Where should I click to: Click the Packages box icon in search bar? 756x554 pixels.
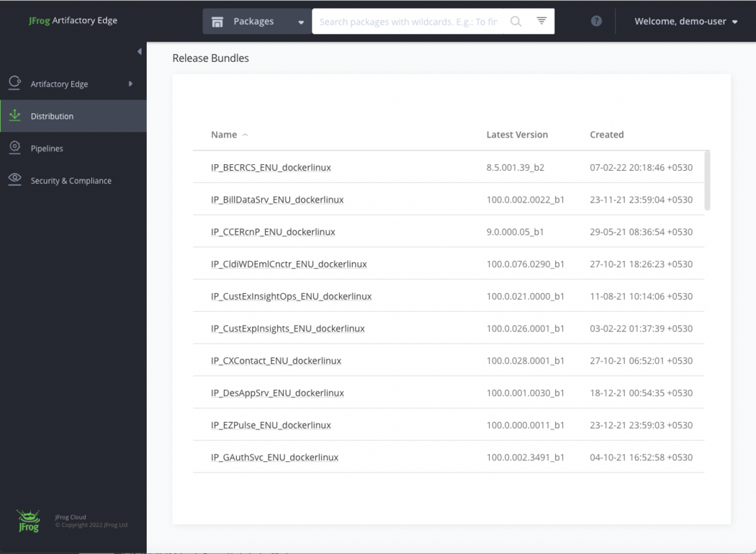pyautogui.click(x=217, y=22)
